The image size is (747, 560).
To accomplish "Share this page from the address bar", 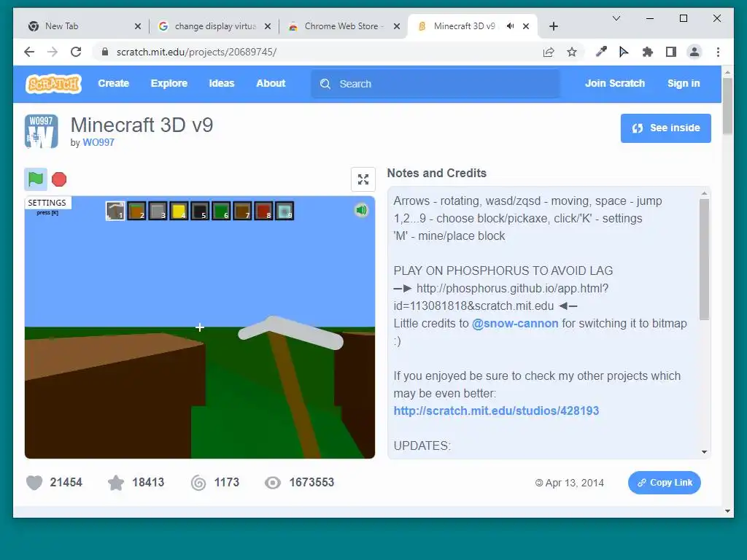I will [x=549, y=52].
